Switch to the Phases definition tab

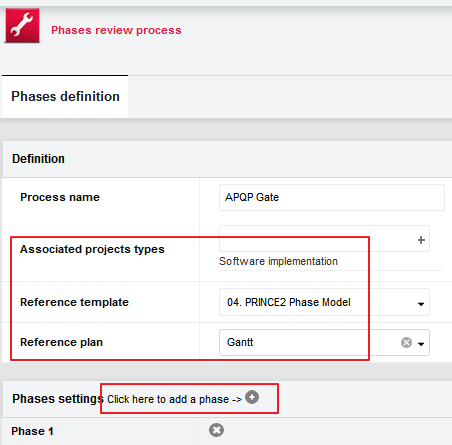[65, 96]
